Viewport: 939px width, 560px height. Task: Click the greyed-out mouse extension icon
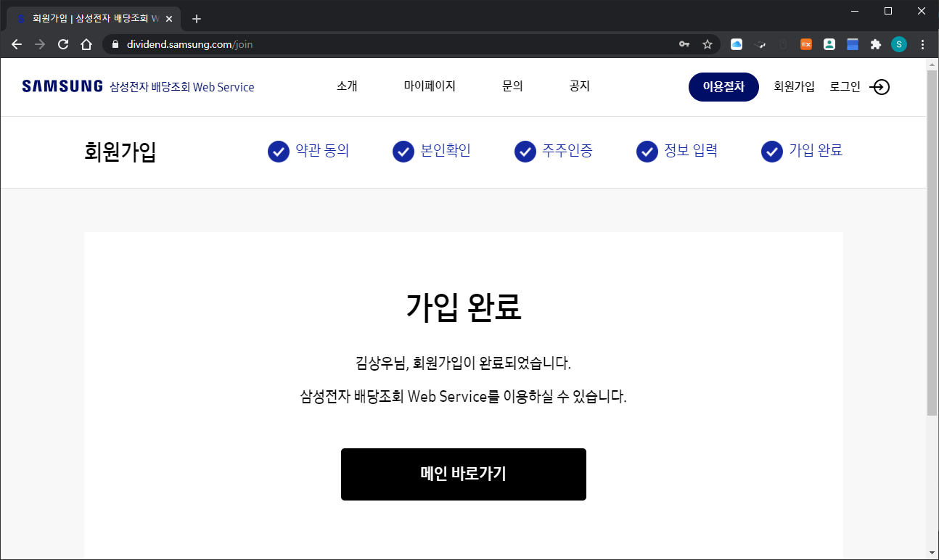click(783, 44)
